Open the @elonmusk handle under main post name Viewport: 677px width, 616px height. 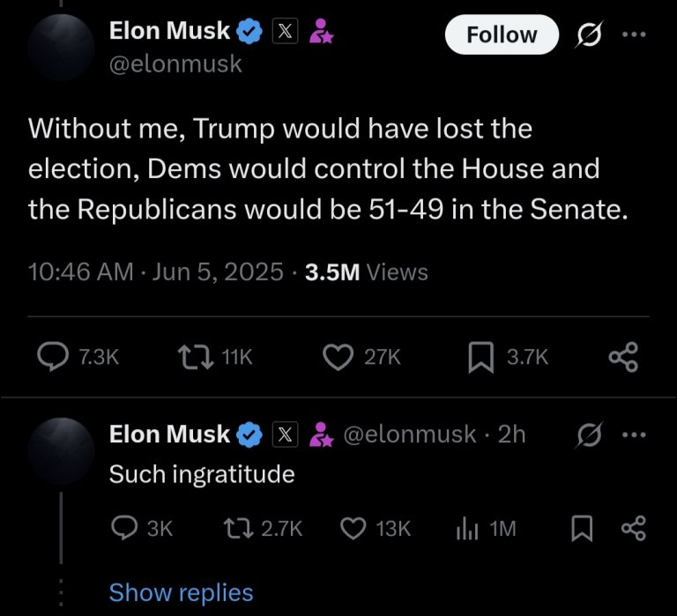pyautogui.click(x=175, y=63)
